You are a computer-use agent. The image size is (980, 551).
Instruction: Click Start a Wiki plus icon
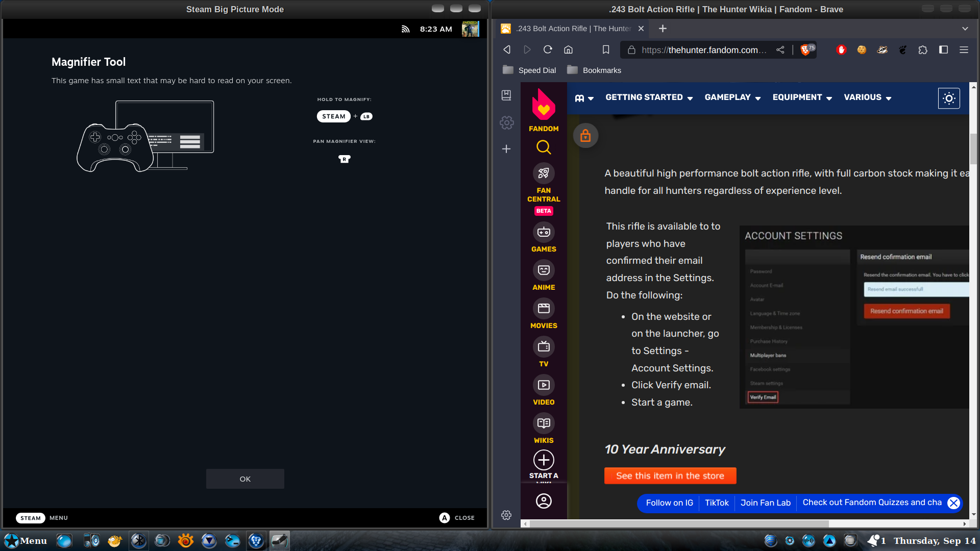(x=544, y=460)
